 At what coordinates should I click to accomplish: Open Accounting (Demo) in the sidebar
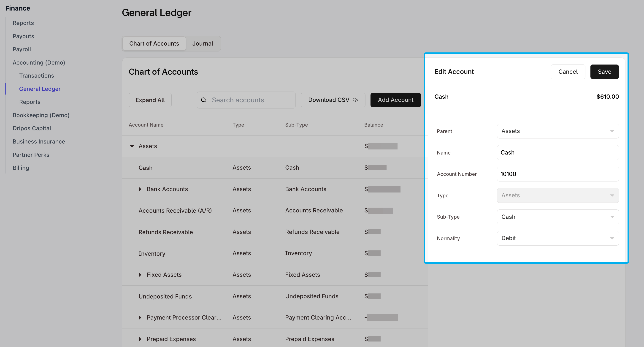click(39, 62)
